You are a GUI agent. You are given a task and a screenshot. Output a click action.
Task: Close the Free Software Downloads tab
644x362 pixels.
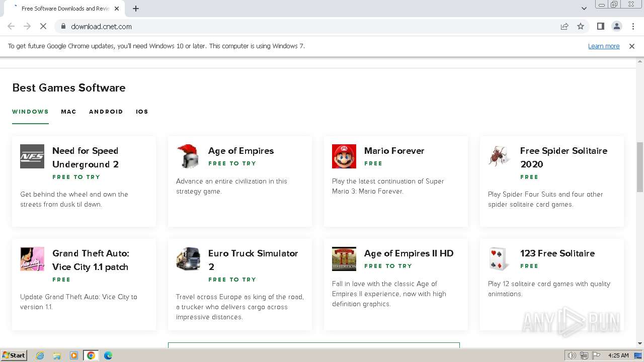click(117, 9)
